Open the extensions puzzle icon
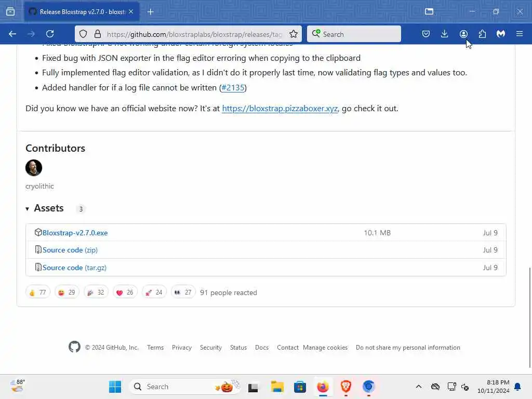 (482, 34)
